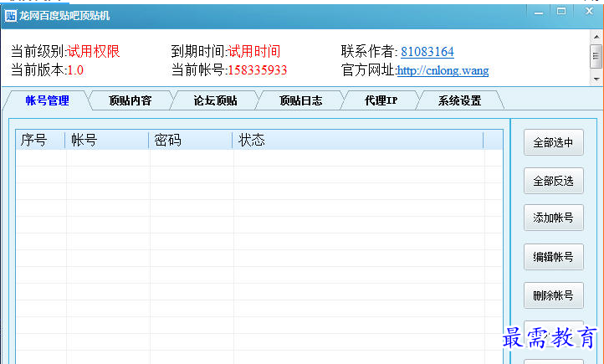Open the official site link cnlong.wang

[x=443, y=70]
